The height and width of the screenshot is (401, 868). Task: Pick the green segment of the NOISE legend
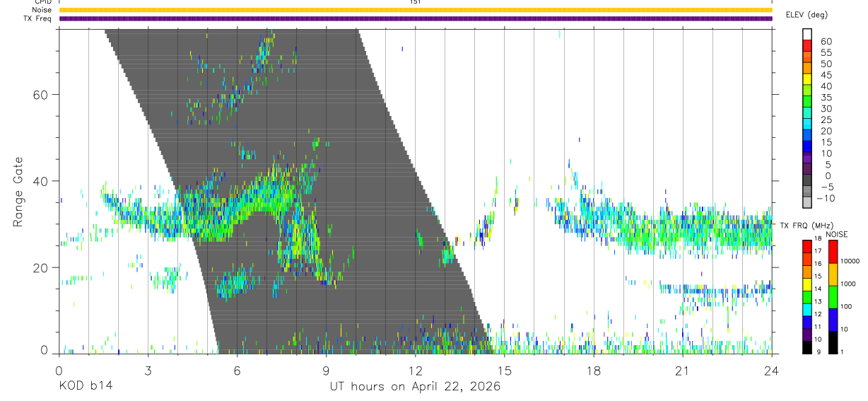click(x=833, y=296)
